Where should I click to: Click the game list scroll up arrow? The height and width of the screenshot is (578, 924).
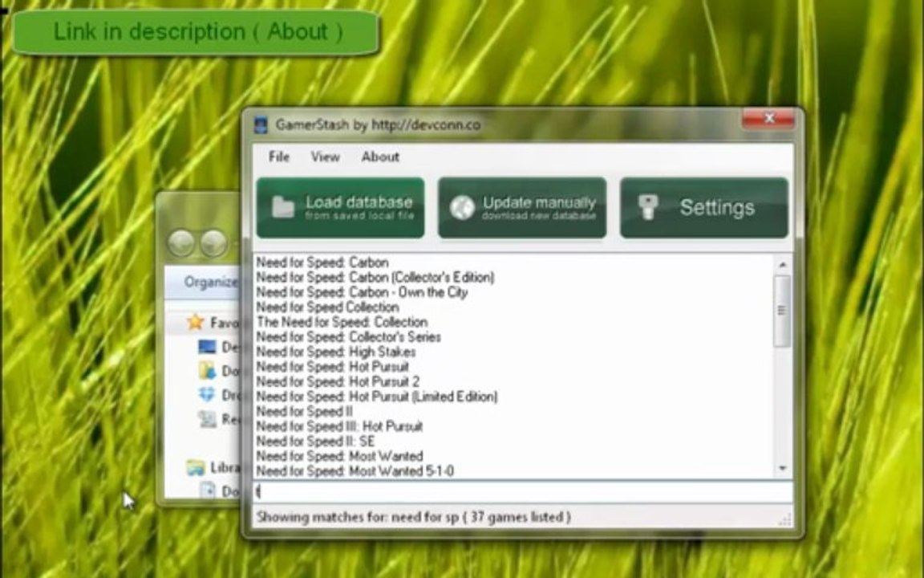click(783, 265)
